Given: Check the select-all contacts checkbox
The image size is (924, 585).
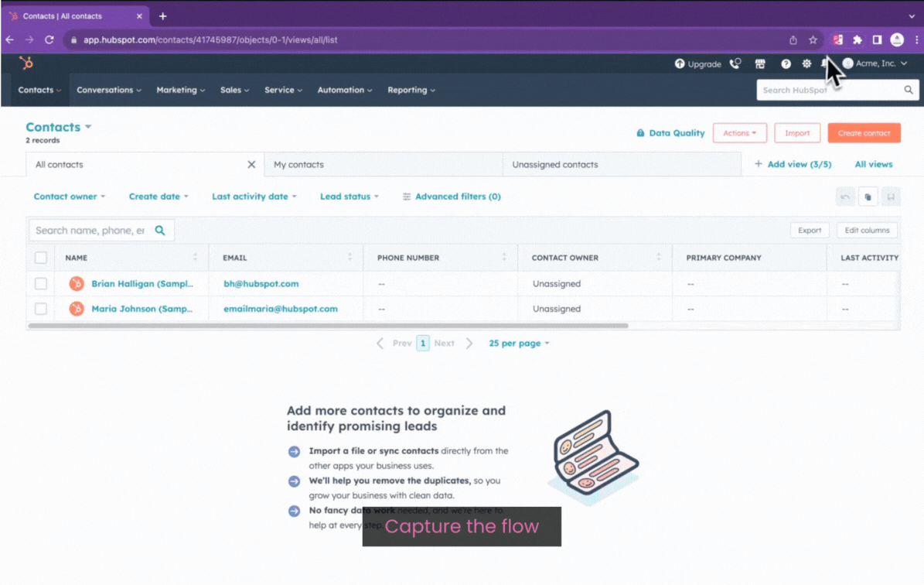Looking at the screenshot, I should (x=41, y=258).
